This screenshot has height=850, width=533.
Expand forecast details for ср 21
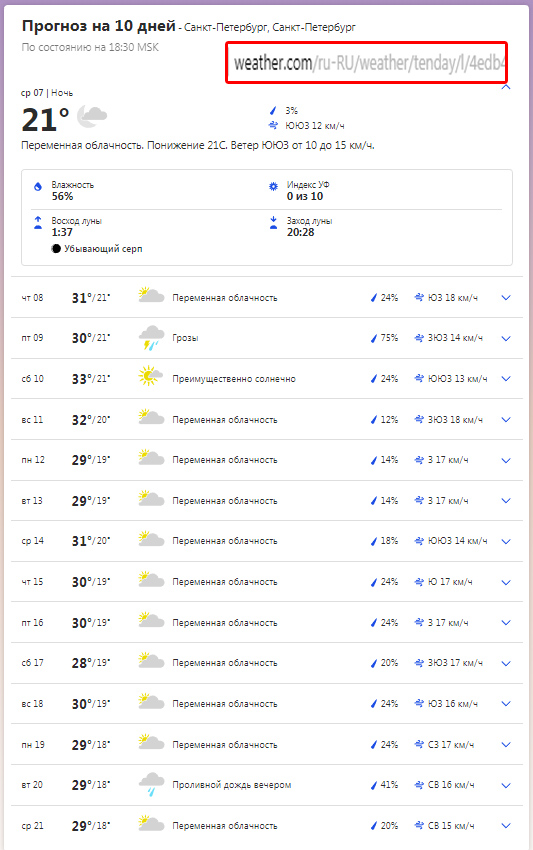click(x=506, y=826)
